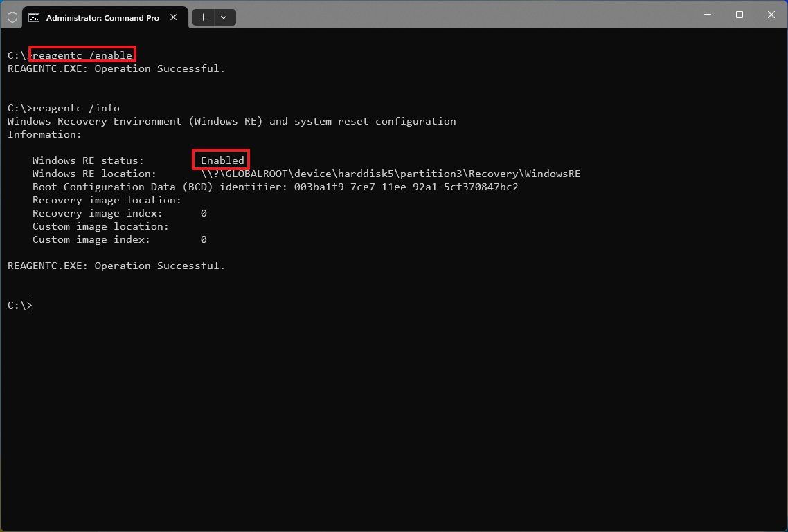Select the highlighted reagentc /enable command text

(82, 54)
